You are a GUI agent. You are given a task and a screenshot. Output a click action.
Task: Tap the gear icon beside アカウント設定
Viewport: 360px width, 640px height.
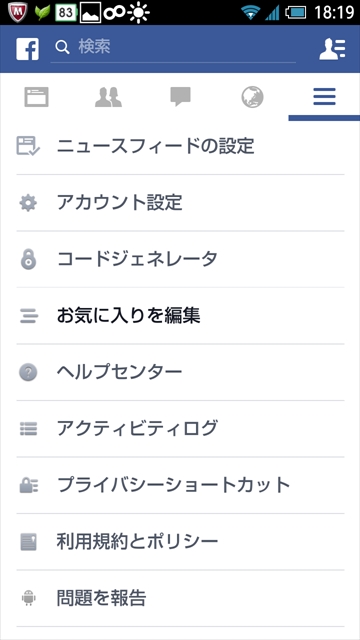coord(28,203)
